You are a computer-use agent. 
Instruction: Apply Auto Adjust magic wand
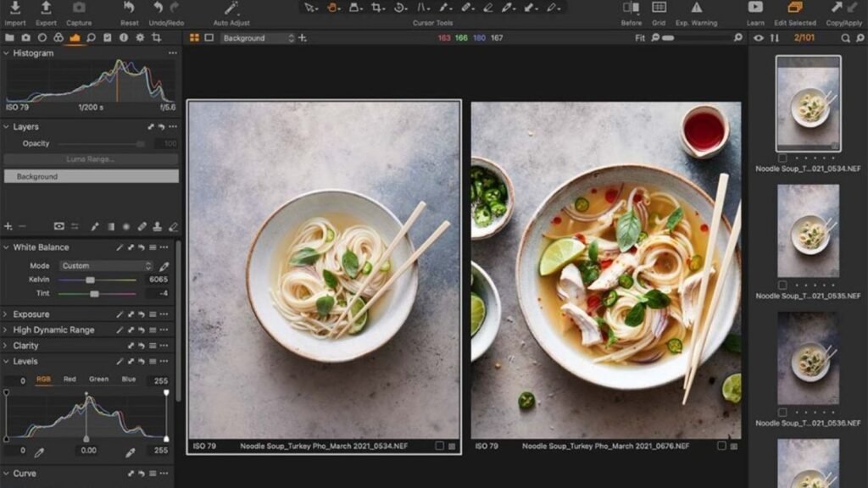[231, 8]
